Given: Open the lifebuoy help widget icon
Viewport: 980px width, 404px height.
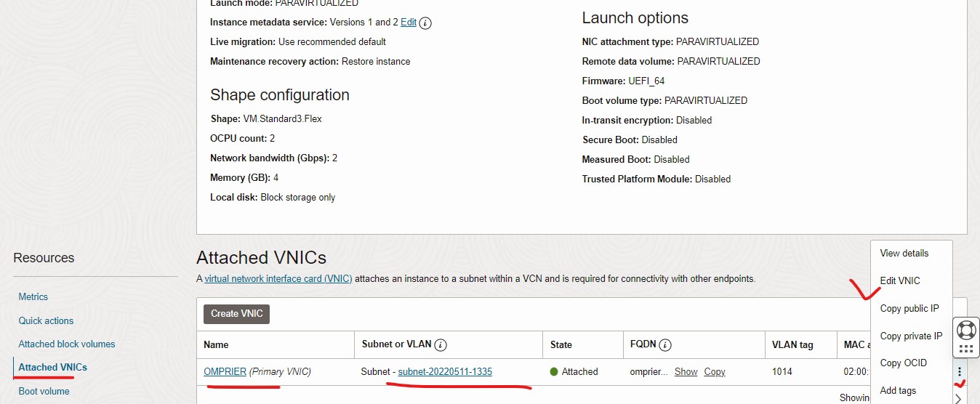Looking at the screenshot, I should click(x=965, y=330).
